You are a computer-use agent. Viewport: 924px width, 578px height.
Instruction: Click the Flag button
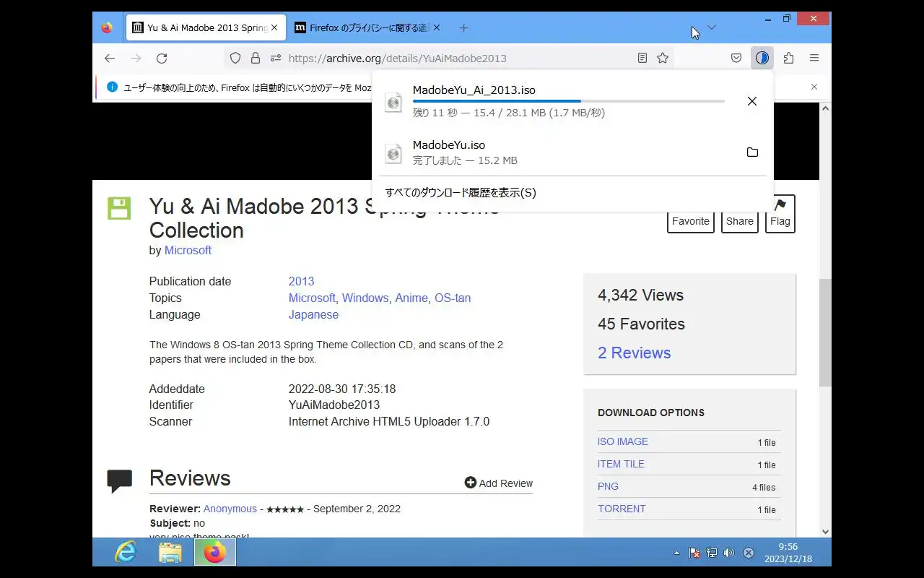click(780, 214)
